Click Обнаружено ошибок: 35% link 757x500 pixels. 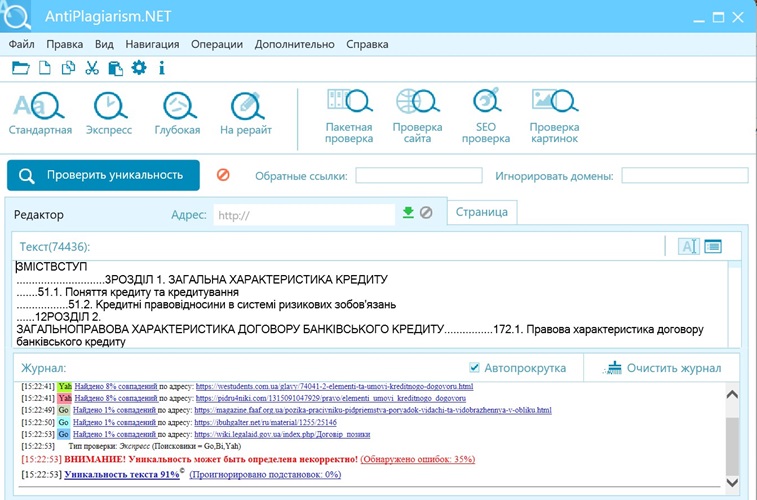[418, 459]
